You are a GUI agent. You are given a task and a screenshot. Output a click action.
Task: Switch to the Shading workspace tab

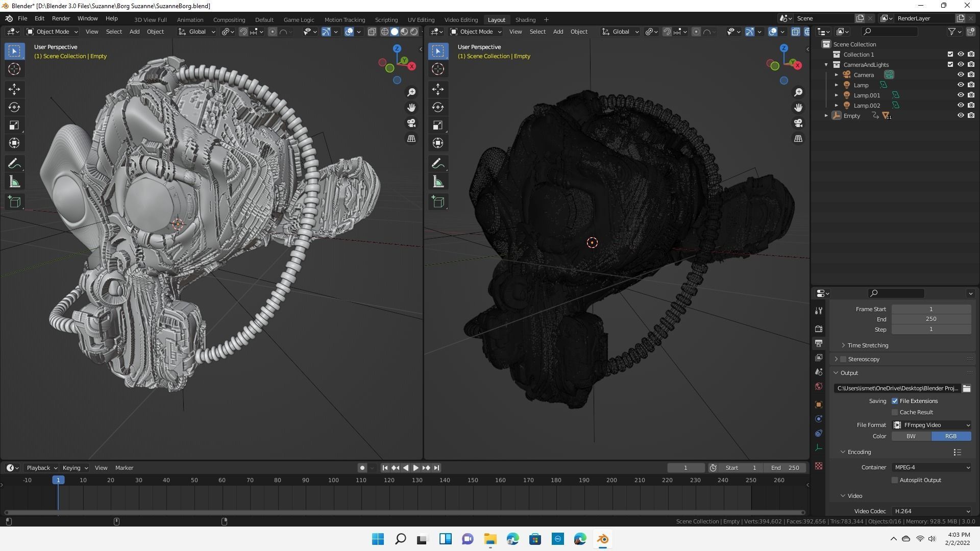(525, 20)
